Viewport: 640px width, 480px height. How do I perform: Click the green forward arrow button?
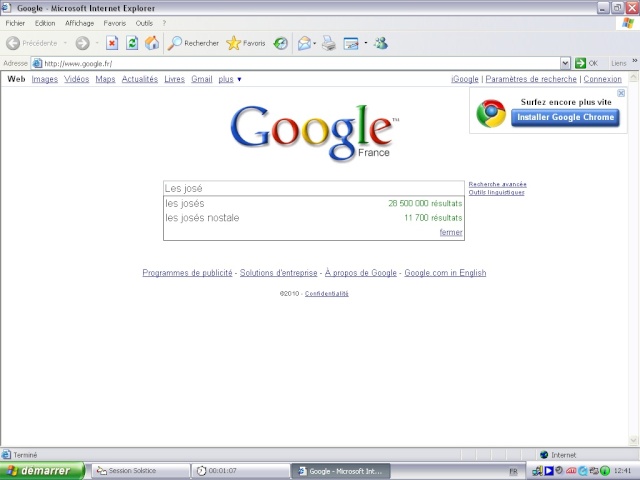click(82, 43)
